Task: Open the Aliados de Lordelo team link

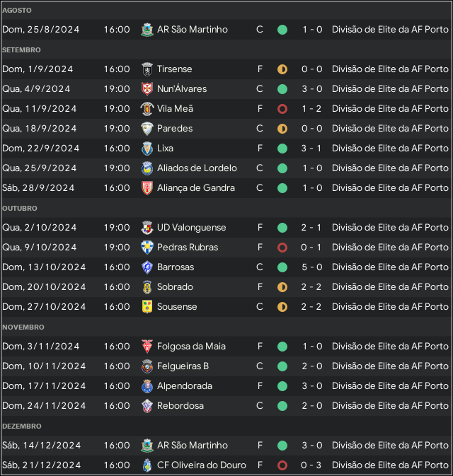Action: pyautogui.click(x=197, y=168)
